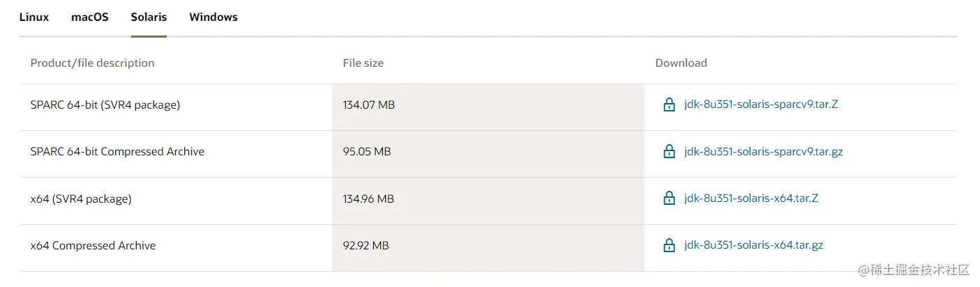
Task: Switch to the Linux tab
Action: (x=34, y=17)
